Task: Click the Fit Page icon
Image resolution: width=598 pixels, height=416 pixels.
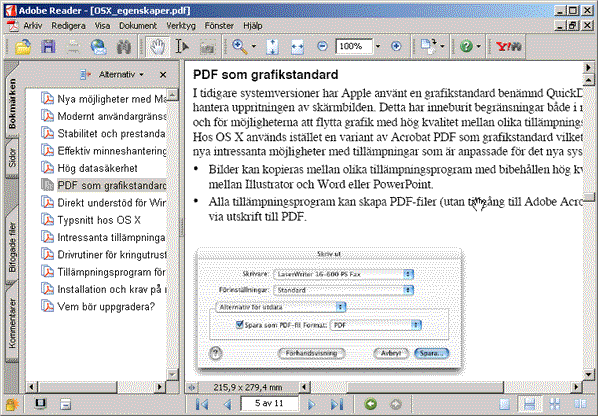Action: tap(272, 47)
